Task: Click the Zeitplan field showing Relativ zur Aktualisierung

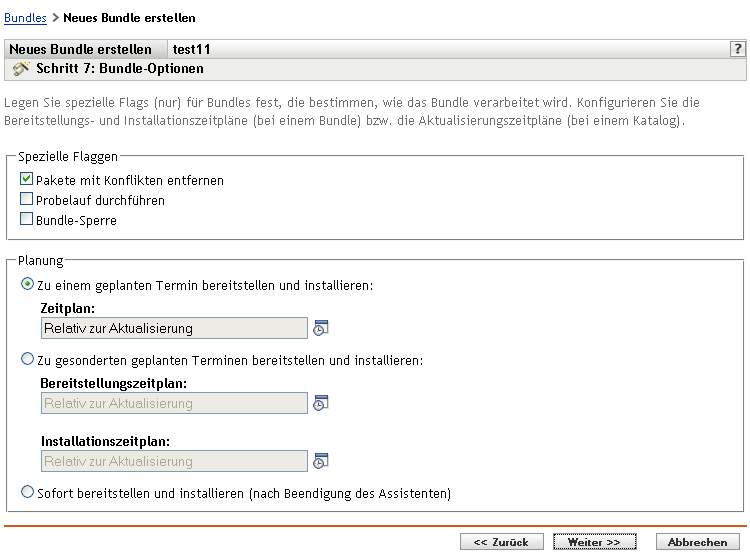Action: tap(174, 328)
